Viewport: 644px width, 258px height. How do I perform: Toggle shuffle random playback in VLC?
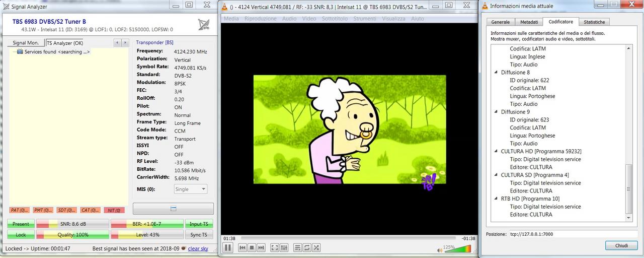(316, 247)
